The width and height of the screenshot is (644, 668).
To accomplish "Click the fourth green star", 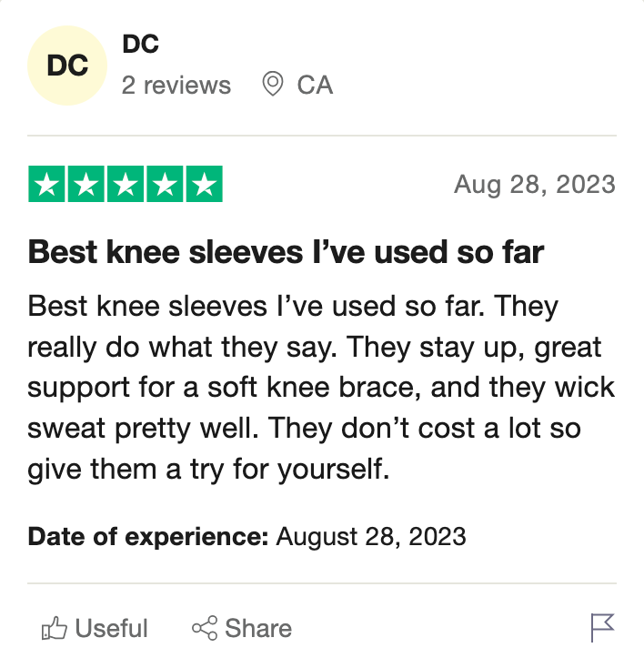I will tap(165, 184).
